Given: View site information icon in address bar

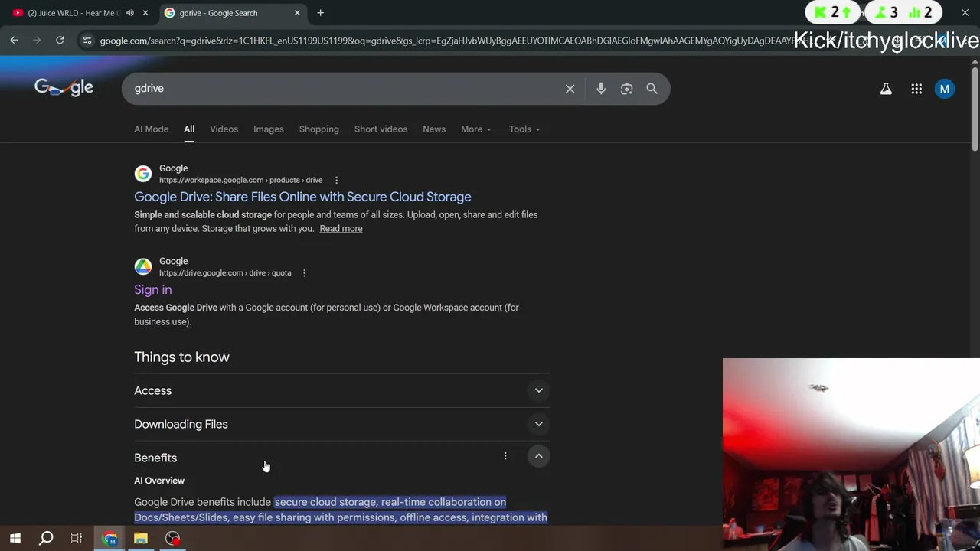Looking at the screenshot, I should click(x=87, y=40).
